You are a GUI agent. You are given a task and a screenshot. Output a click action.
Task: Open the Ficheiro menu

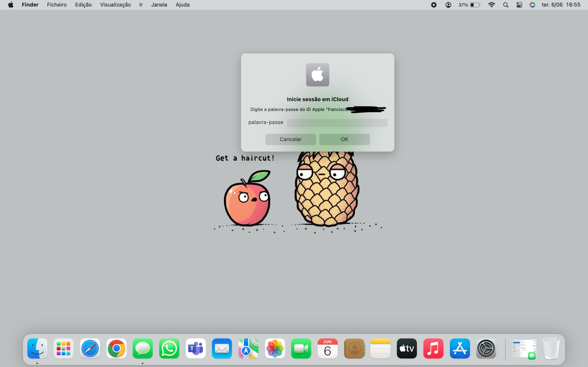[57, 5]
